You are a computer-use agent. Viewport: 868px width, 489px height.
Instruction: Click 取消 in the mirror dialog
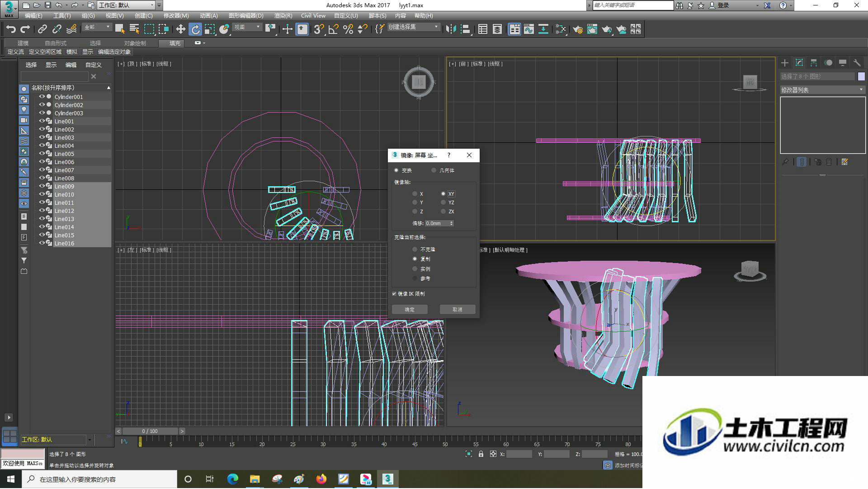pos(458,310)
